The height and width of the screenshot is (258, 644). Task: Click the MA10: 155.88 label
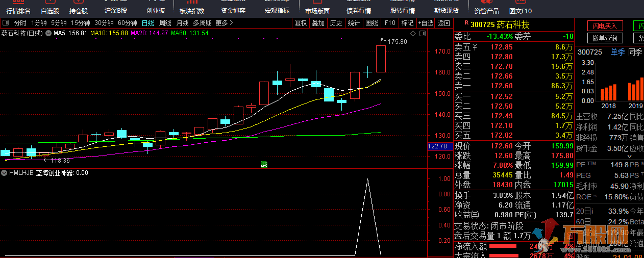point(109,33)
